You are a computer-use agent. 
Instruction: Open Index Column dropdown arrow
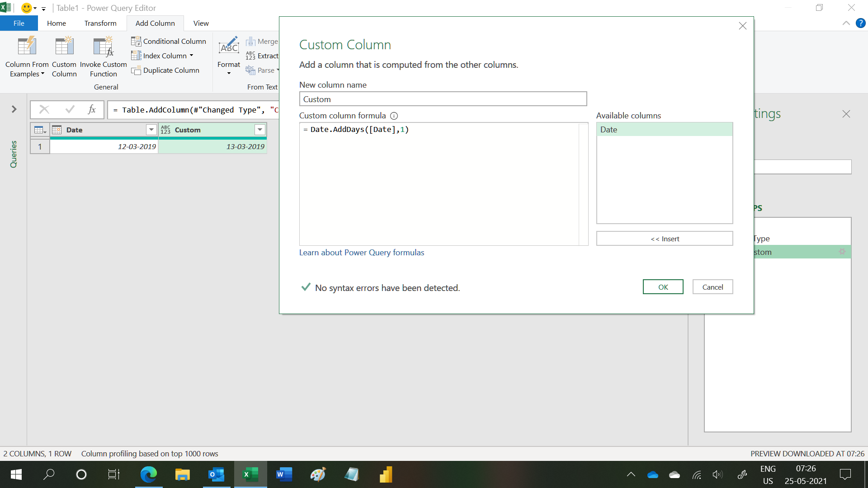click(192, 56)
